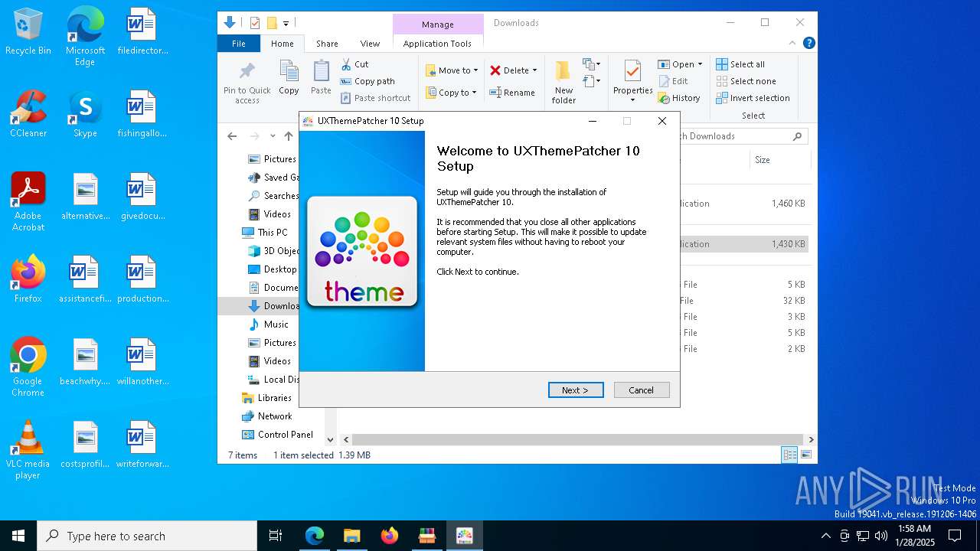Click the taskbar search box
The height and width of the screenshot is (551, 980).
[147, 536]
